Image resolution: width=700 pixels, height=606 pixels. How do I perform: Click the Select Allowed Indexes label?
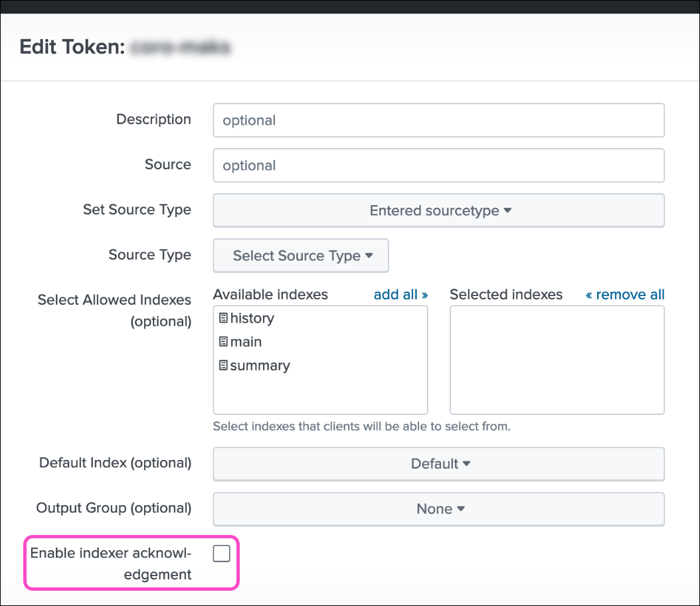114,300
